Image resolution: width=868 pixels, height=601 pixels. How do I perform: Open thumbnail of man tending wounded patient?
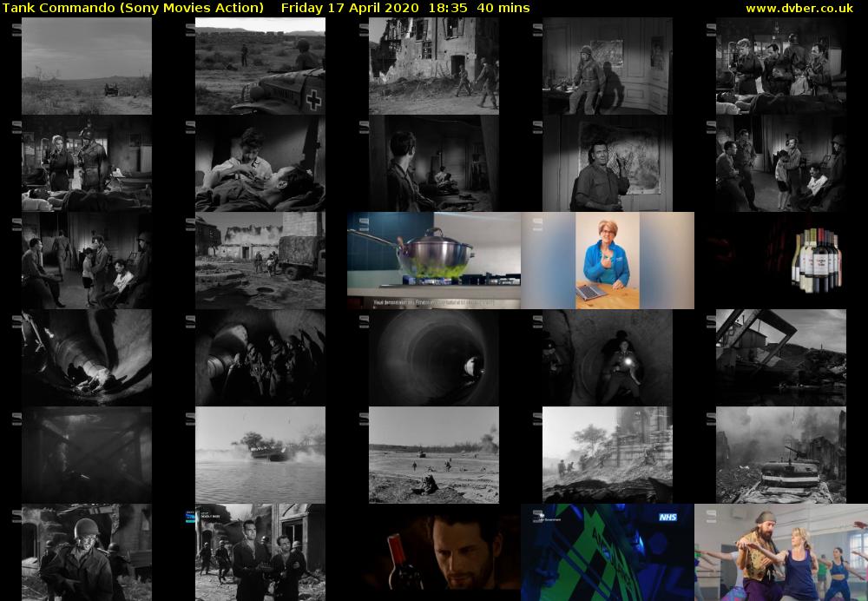(260, 163)
